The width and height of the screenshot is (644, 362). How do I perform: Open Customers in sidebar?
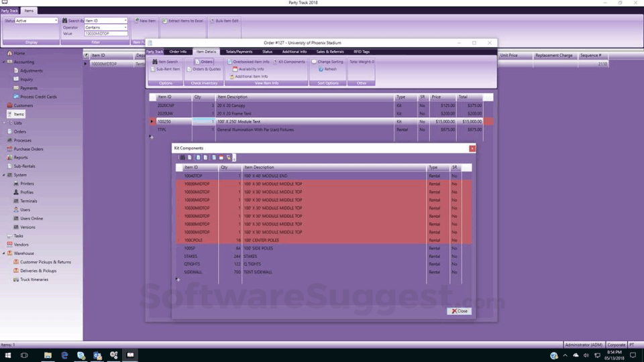19,105
